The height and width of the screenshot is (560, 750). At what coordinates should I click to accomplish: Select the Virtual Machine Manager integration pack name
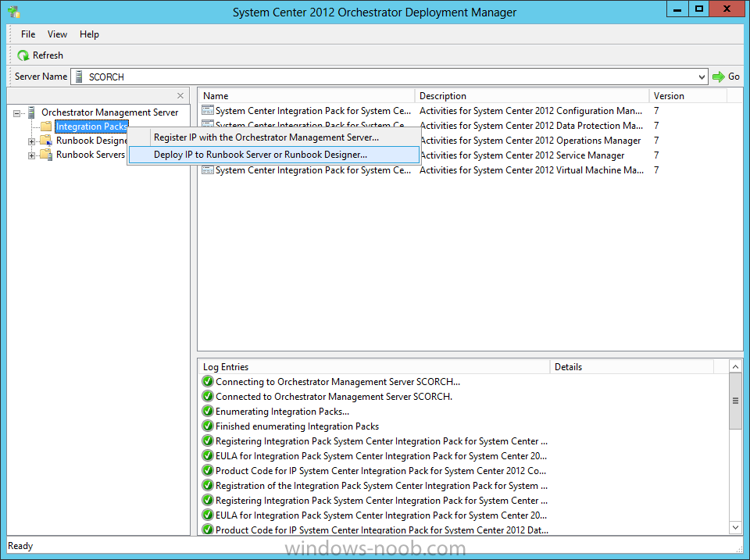pos(312,169)
